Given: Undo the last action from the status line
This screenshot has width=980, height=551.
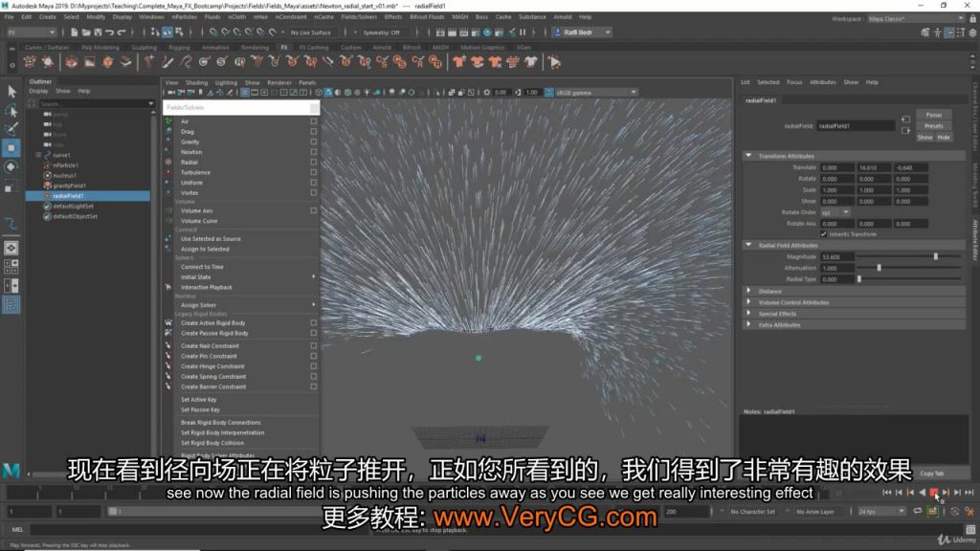Looking at the screenshot, I should (109, 32).
